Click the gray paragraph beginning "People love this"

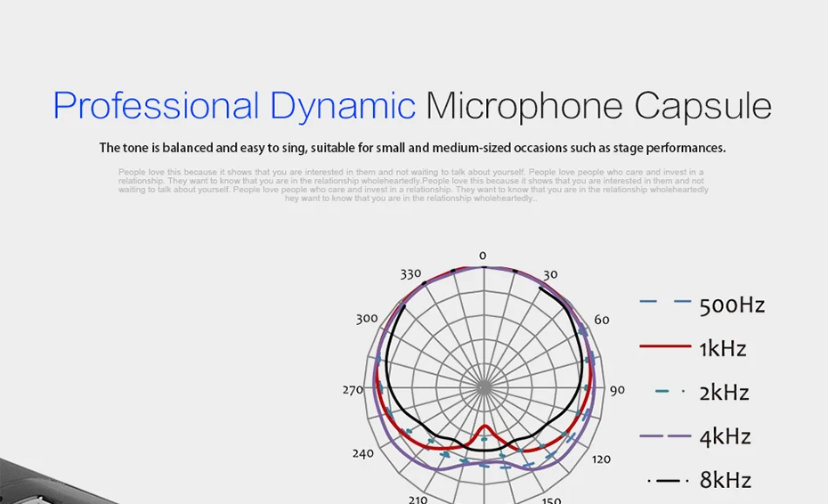(412, 185)
